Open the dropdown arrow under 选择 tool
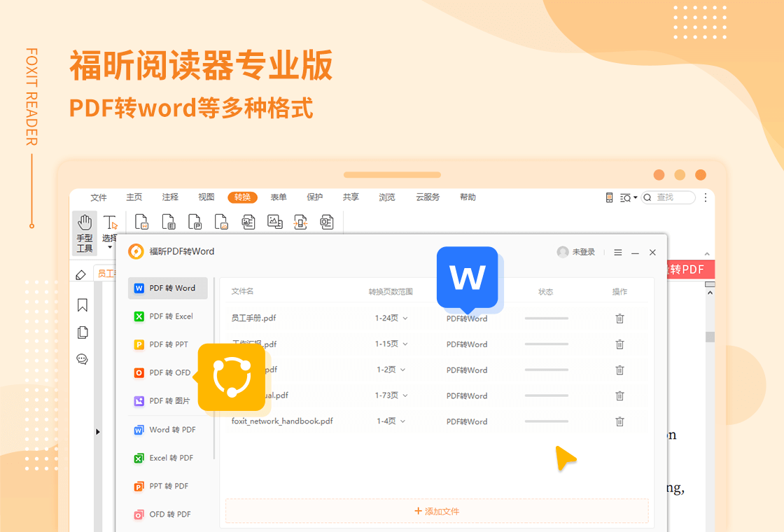 click(x=109, y=247)
